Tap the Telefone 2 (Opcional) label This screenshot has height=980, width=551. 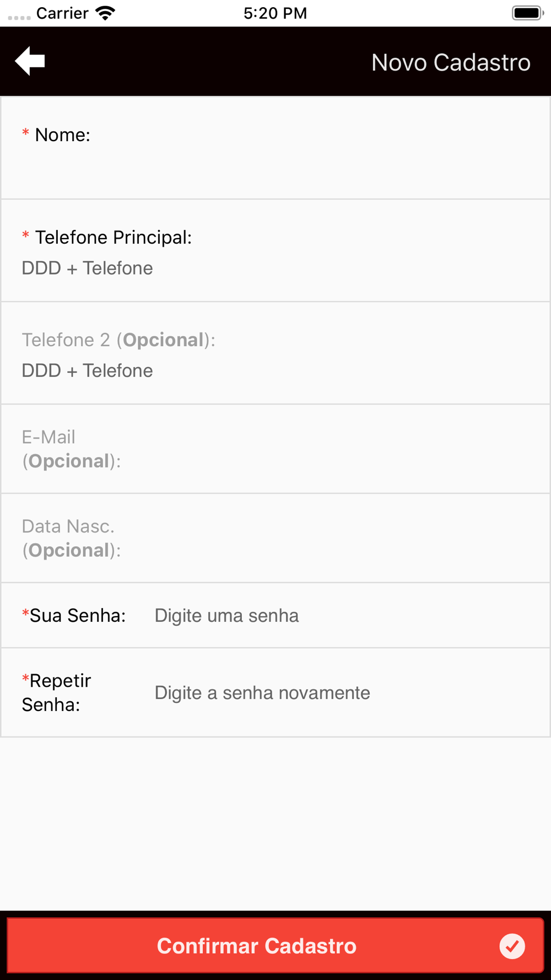pyautogui.click(x=118, y=340)
